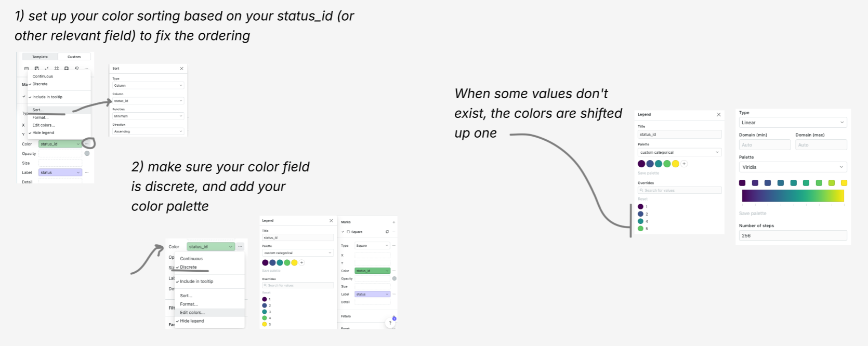Close the Sort panel
This screenshot has height=346, width=868.
point(181,69)
